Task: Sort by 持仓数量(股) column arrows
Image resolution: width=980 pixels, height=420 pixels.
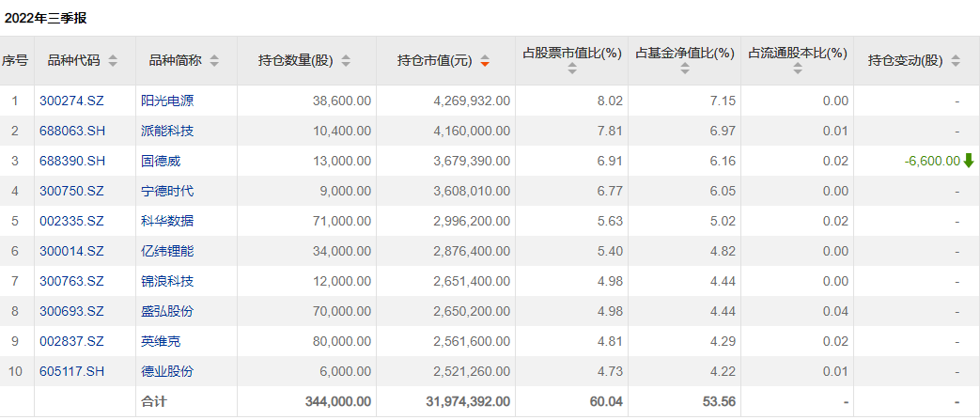Action: tap(346, 61)
